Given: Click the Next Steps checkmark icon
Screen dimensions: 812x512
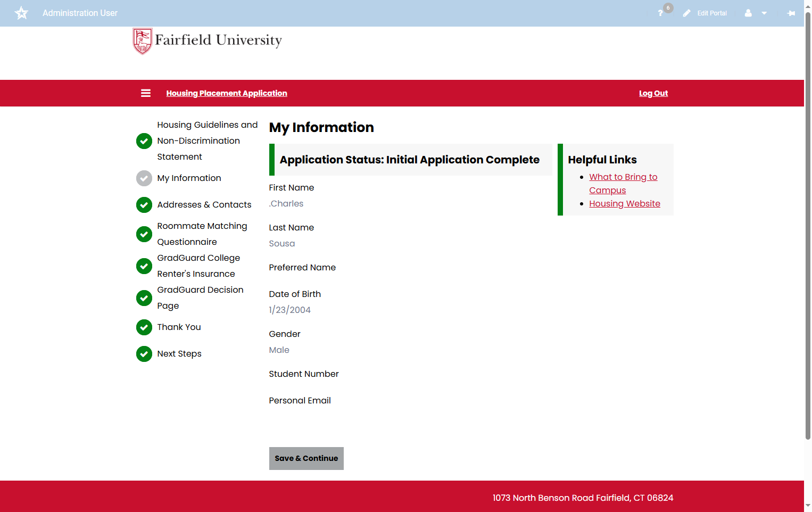Looking at the screenshot, I should tap(144, 354).
